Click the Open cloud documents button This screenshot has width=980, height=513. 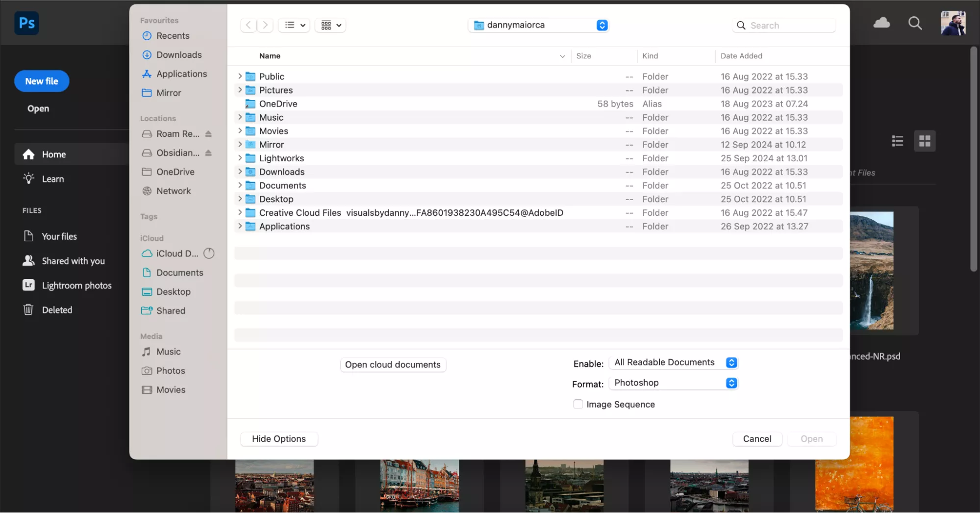[393, 365]
